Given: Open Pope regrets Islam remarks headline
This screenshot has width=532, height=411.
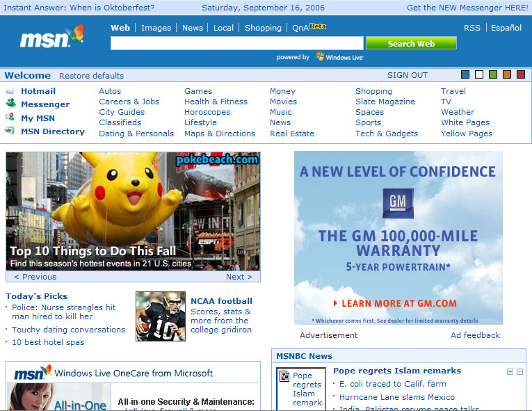Looking at the screenshot, I should pos(396,371).
